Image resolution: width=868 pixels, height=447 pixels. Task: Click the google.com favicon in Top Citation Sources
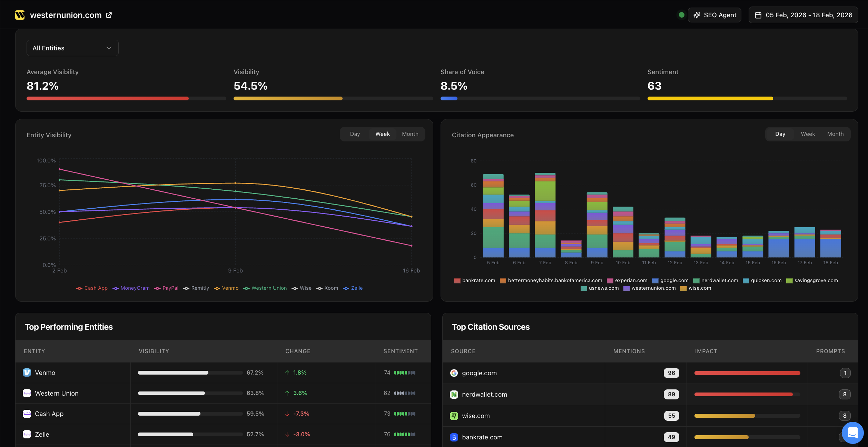(x=454, y=373)
